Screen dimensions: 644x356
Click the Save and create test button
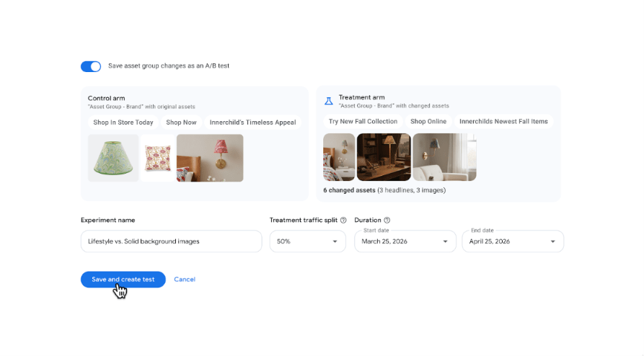coord(123,280)
